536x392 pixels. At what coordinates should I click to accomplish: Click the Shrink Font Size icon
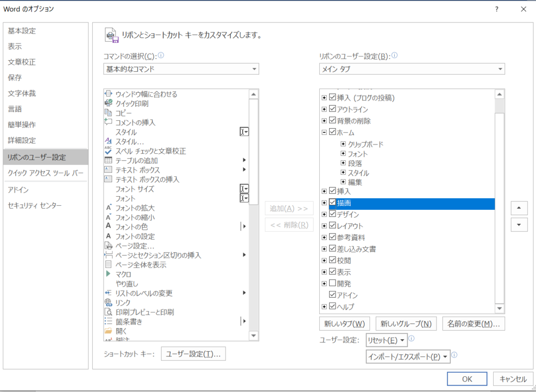(108, 217)
